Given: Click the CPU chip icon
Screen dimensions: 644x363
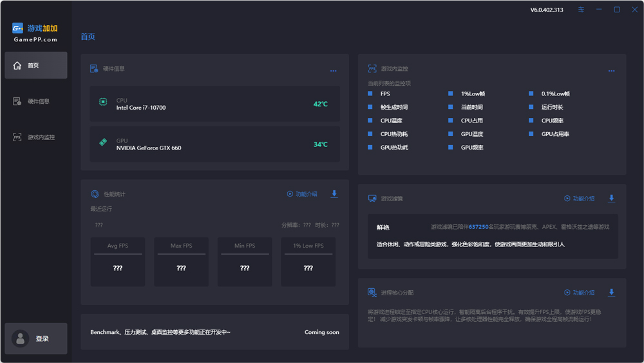Looking at the screenshot, I should (x=103, y=102).
